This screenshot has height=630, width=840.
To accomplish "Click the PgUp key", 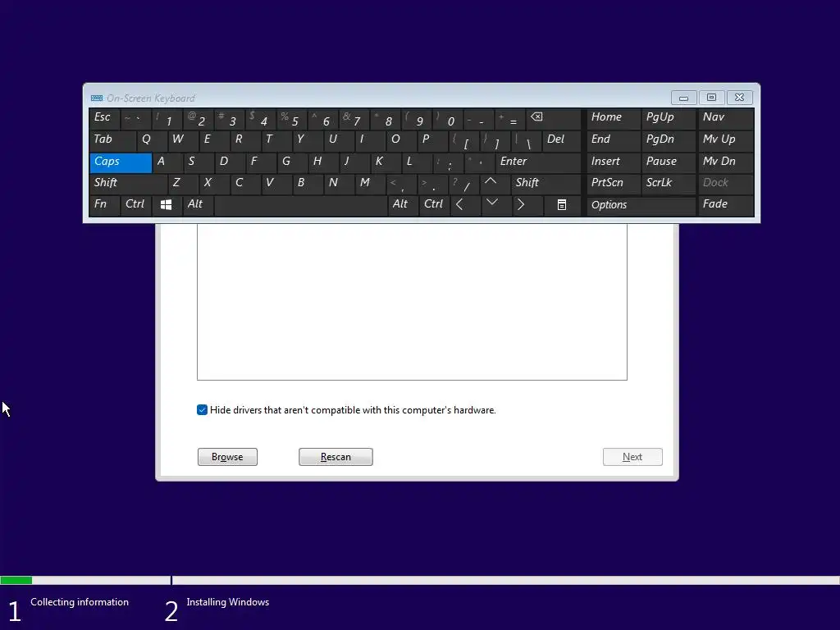I will pyautogui.click(x=668, y=118).
